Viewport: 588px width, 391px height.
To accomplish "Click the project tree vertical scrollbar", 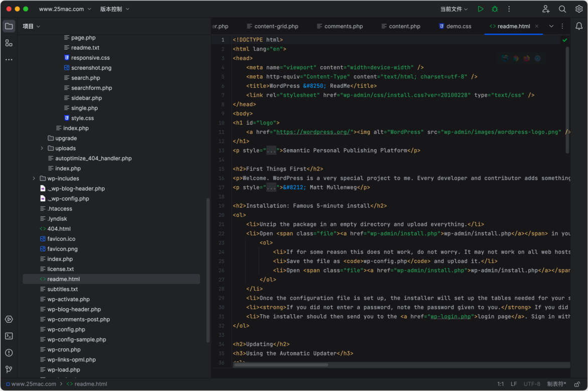I will point(208,270).
